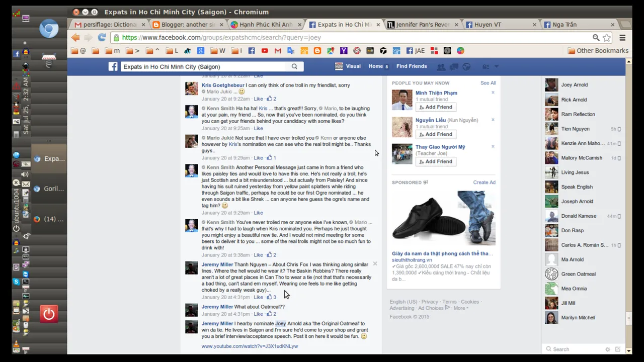Bookmark this page with the star icon
Image resolution: width=644 pixels, height=362 pixels.
coord(607,38)
